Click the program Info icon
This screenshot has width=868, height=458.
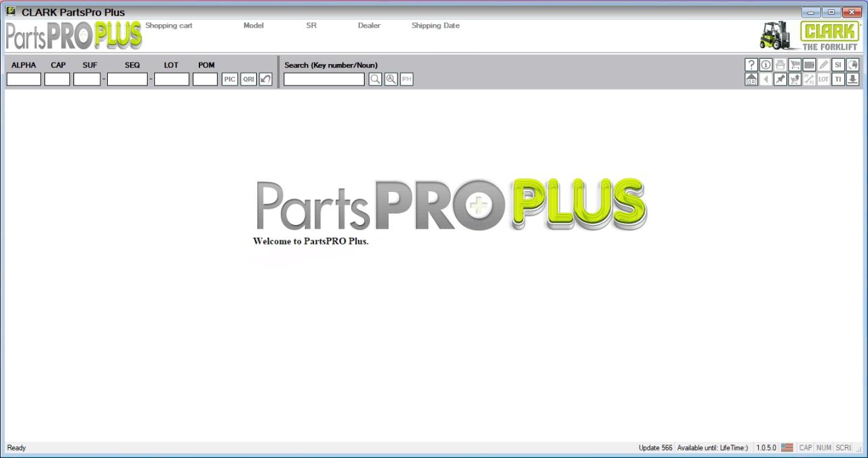point(766,65)
